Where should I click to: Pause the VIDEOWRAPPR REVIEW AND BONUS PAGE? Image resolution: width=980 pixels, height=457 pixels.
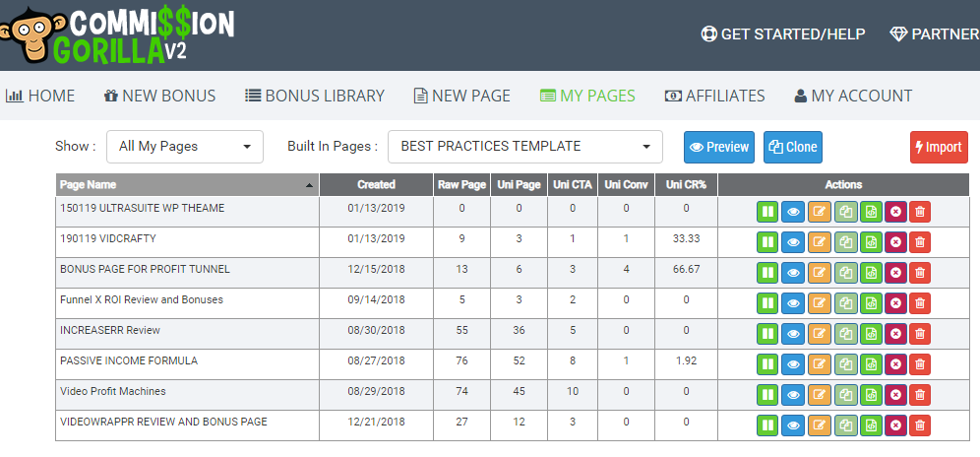pos(767,425)
